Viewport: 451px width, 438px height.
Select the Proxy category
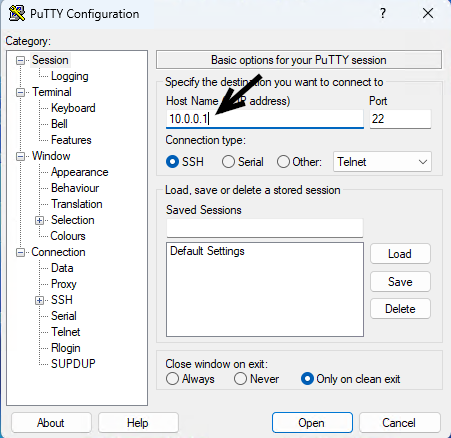[x=64, y=284]
